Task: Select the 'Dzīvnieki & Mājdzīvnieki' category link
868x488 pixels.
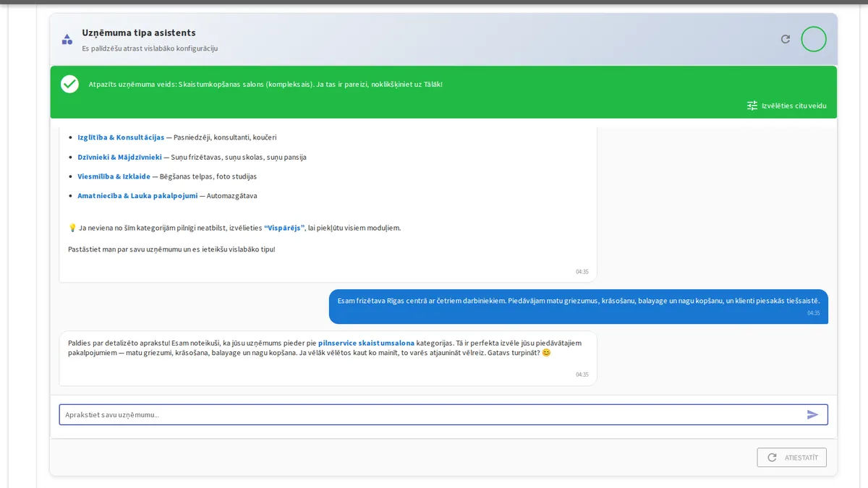Action: click(x=120, y=157)
